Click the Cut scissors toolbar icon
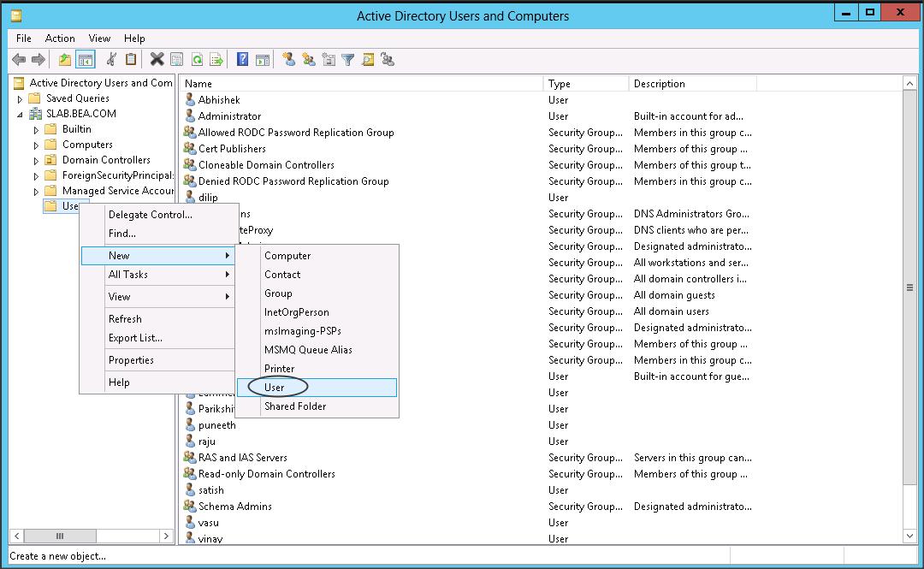 [x=111, y=59]
